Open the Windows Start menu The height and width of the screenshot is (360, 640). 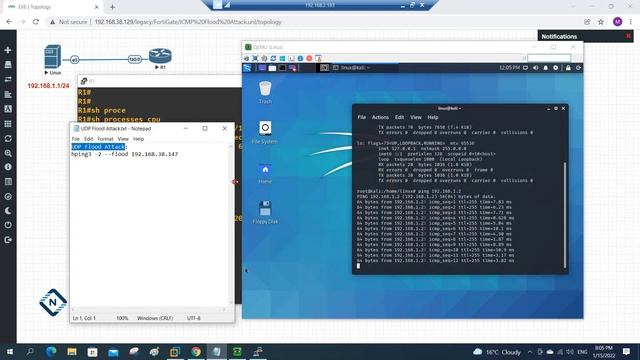click(9, 351)
